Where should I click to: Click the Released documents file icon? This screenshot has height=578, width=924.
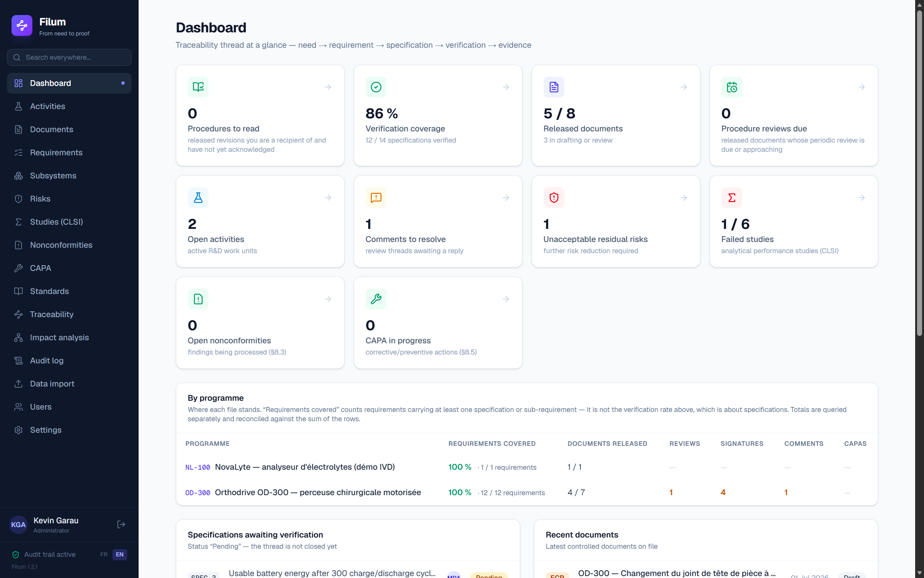pyautogui.click(x=554, y=87)
